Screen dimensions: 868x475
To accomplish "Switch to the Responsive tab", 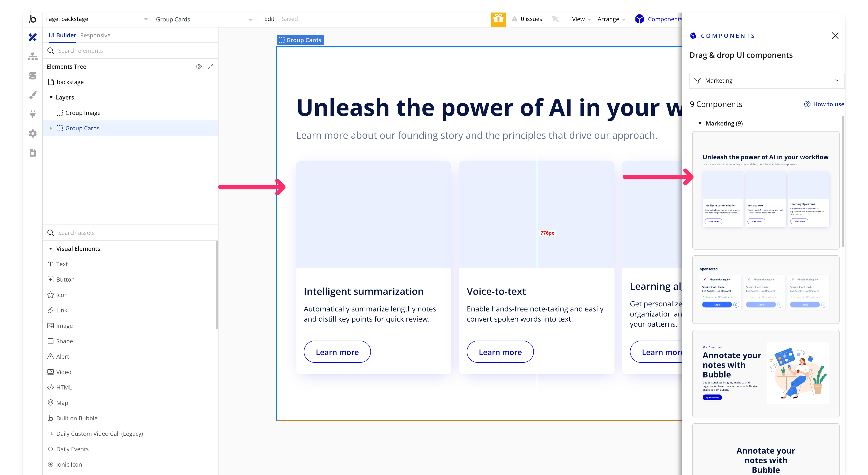I will click(x=95, y=35).
